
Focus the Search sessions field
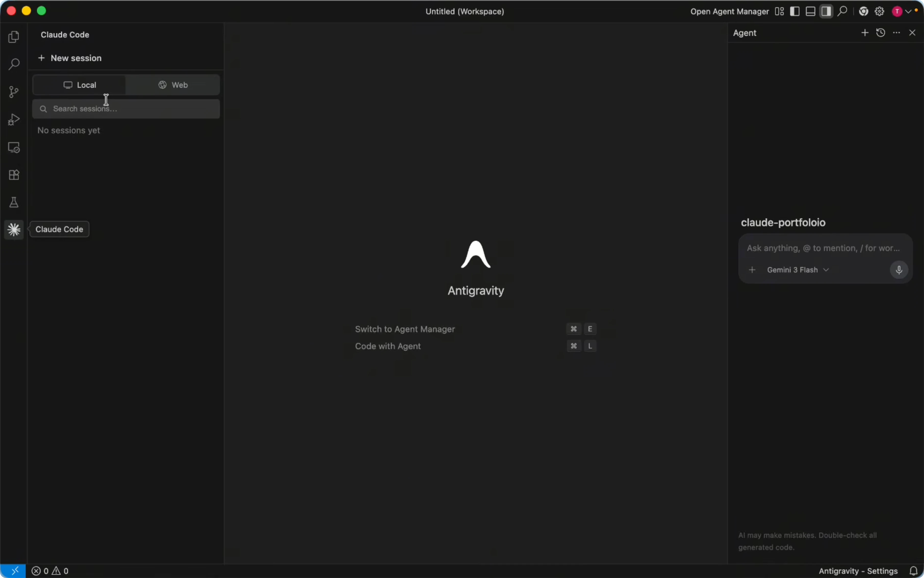(126, 109)
